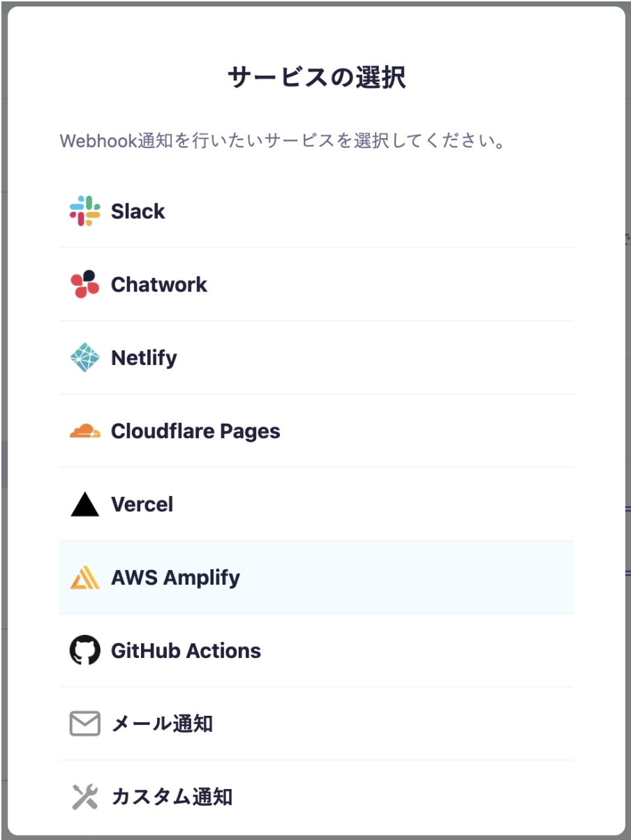Choose the Vercel service name
The image size is (631, 840).
point(142,504)
